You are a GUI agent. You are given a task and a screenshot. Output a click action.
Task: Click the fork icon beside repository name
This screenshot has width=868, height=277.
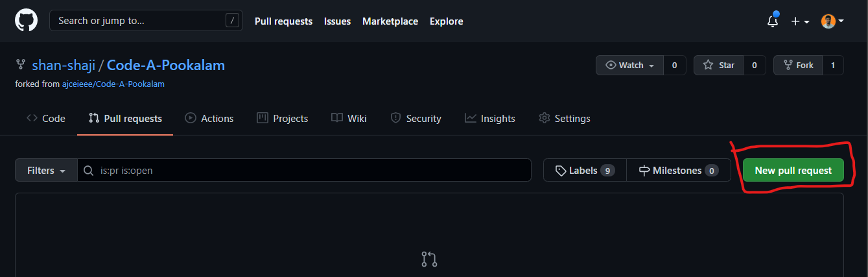pyautogui.click(x=21, y=66)
